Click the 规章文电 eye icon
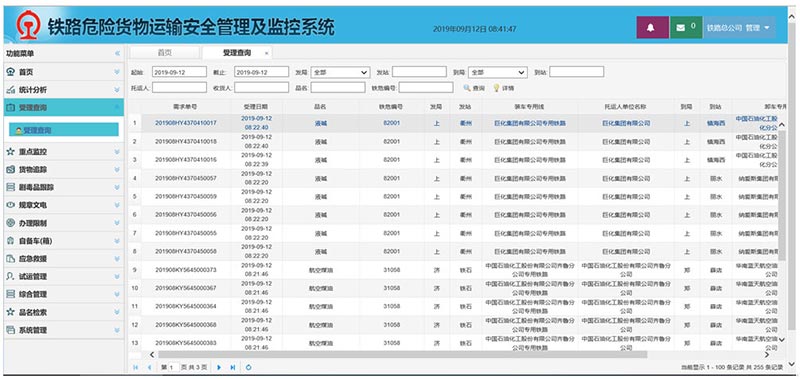This screenshot has height=379, width=800. 10,205
